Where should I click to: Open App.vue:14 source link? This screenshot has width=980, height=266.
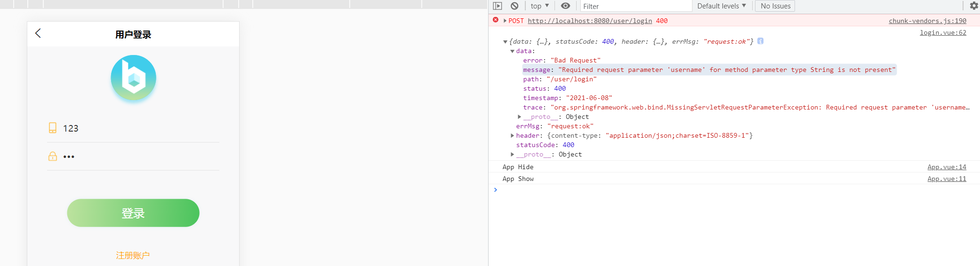click(947, 167)
